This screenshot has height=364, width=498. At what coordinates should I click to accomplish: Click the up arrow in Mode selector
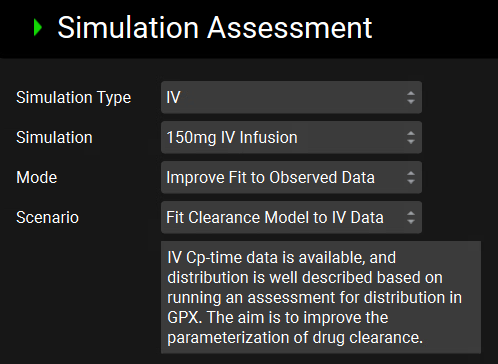point(411,173)
